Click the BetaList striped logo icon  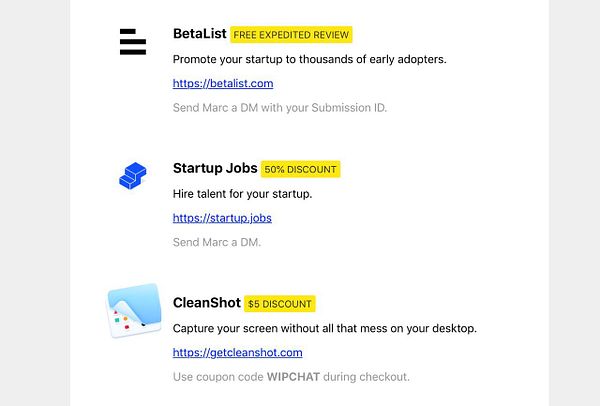133,42
